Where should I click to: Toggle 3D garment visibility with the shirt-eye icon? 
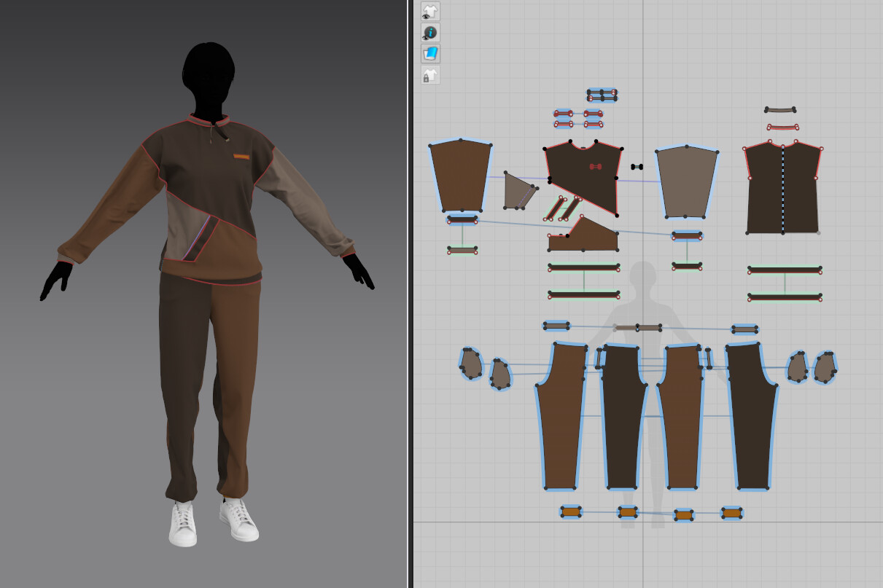[430, 11]
